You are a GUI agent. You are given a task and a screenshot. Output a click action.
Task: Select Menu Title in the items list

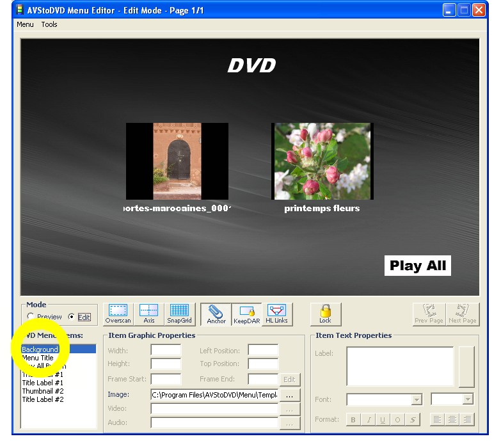coord(38,358)
